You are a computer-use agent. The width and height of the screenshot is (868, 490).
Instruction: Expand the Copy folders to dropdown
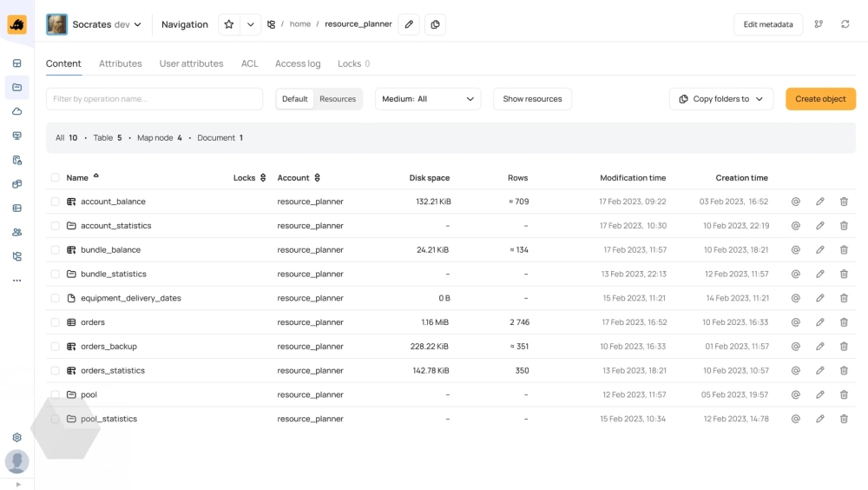point(720,99)
